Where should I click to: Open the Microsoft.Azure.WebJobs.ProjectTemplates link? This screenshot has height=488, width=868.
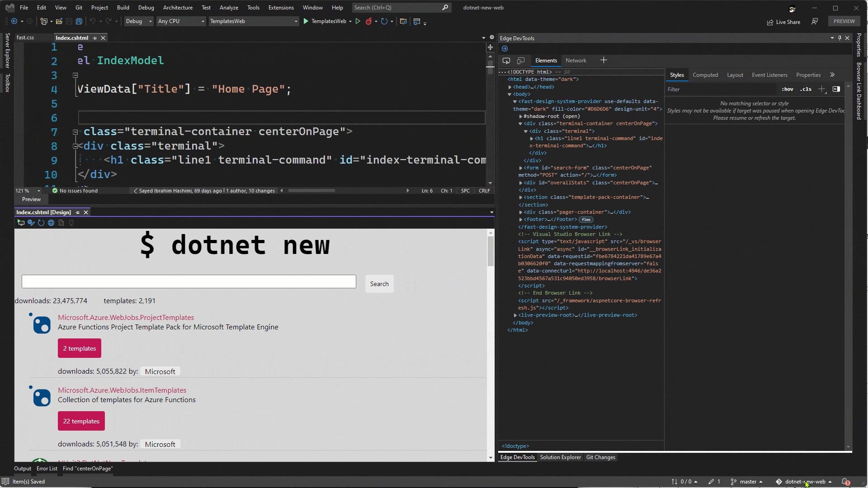coord(126,318)
